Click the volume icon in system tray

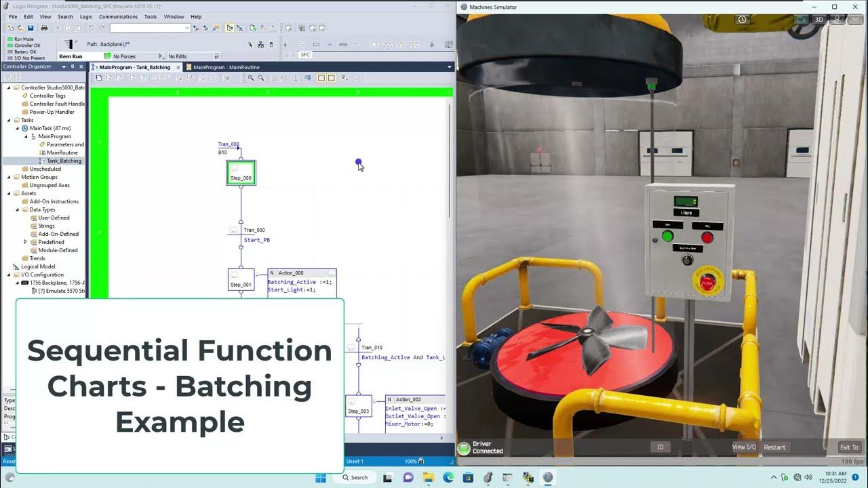[x=809, y=477]
